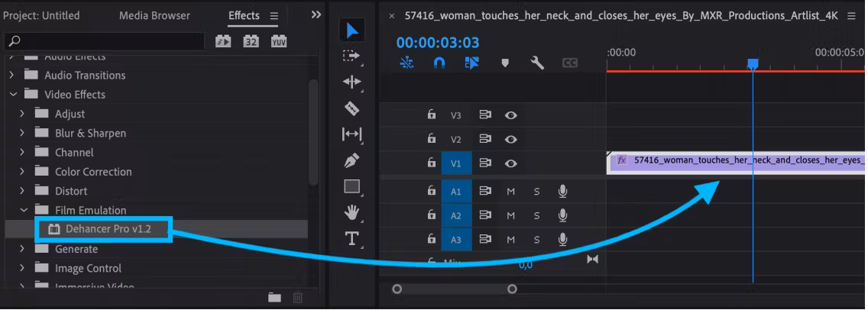868x310 pixels.
Task: Open Effects panel menu icon
Action: [x=274, y=16]
